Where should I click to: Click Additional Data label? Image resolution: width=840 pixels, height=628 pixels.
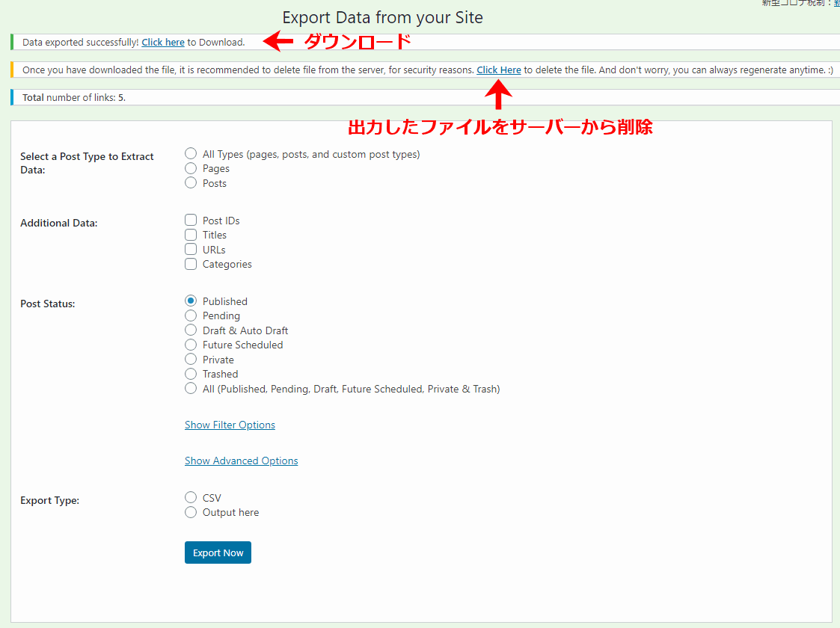click(x=59, y=223)
